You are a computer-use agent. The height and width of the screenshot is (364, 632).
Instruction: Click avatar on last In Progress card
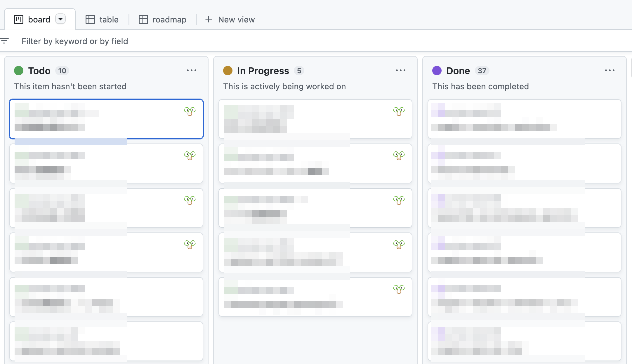click(x=399, y=289)
